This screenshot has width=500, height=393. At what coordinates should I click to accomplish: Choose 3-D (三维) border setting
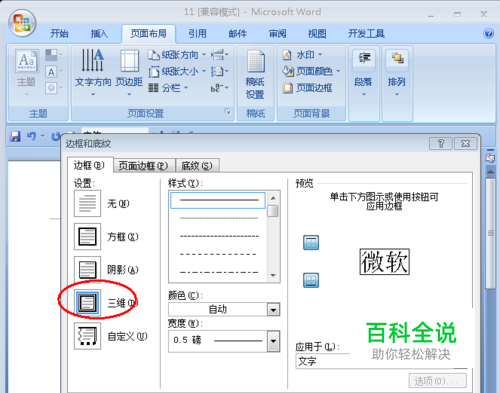click(x=87, y=303)
